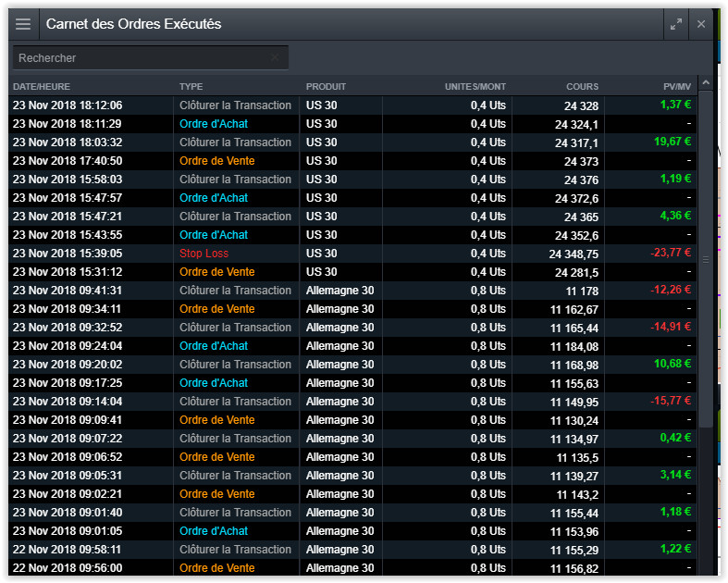Close the Carnet des Ordres Exécutés panel
This screenshot has height=583, width=728.
pos(701,24)
